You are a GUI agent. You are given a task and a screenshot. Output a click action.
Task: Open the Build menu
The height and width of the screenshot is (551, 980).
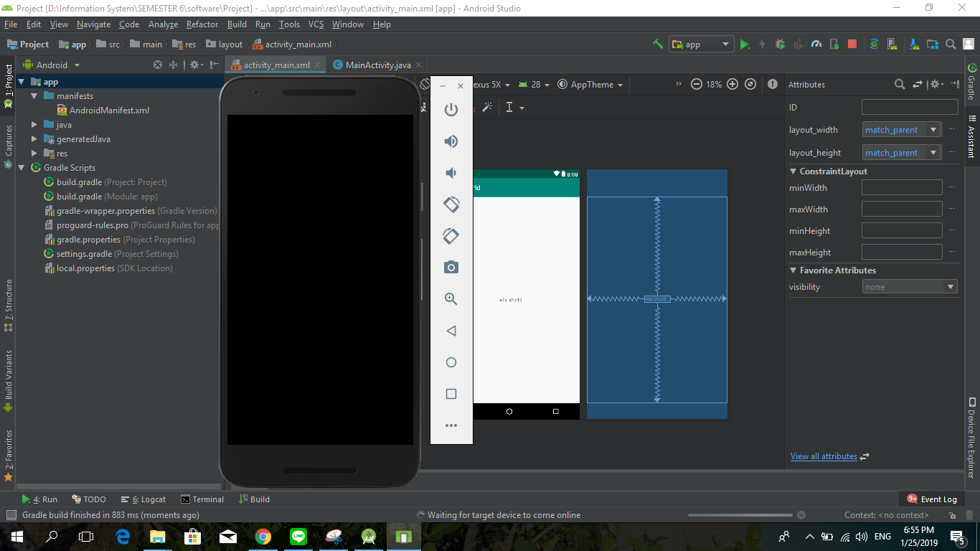pyautogui.click(x=237, y=24)
